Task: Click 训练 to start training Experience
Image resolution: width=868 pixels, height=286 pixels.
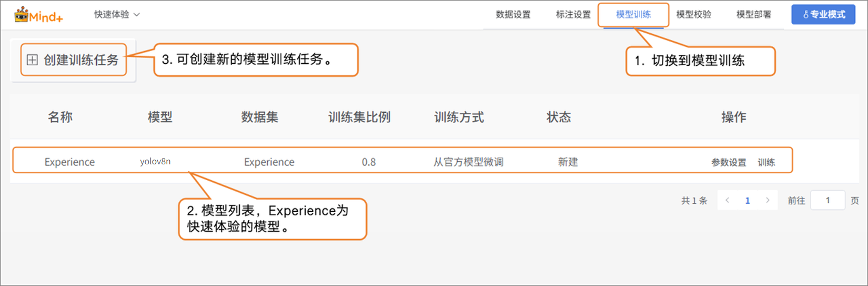Action: [766, 162]
